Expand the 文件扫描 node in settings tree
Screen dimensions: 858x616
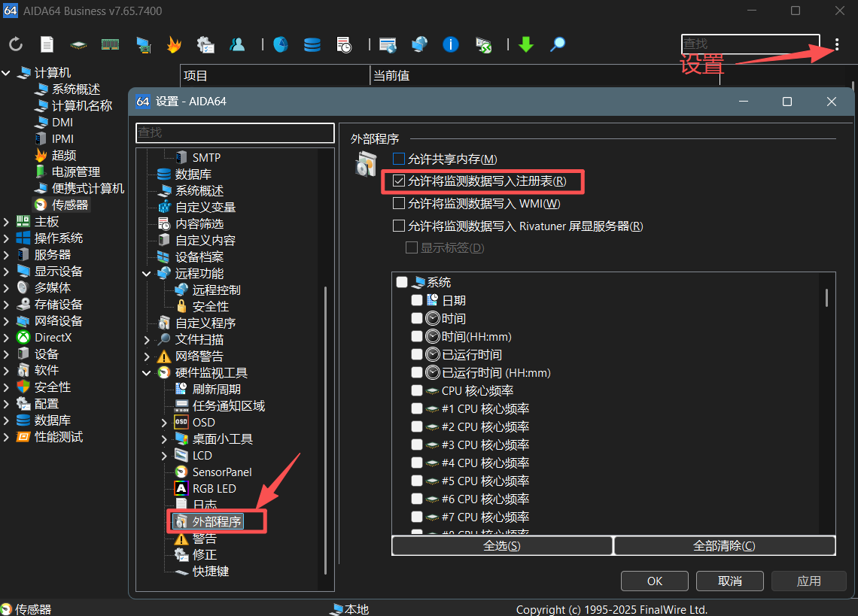pos(147,340)
